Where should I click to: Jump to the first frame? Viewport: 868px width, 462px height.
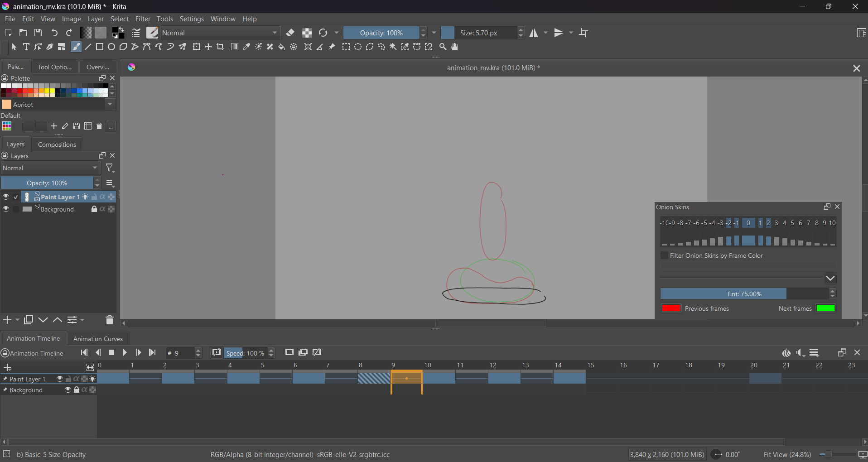pos(84,353)
